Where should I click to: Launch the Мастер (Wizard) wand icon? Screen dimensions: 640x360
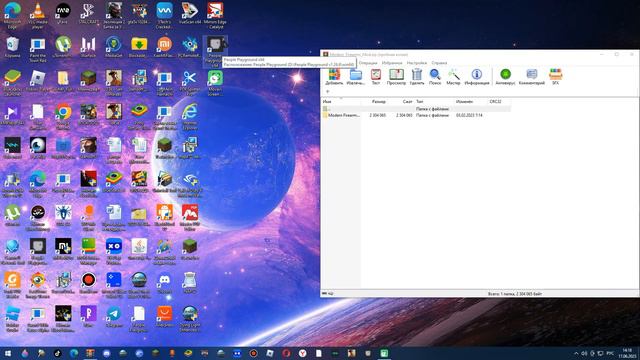[x=453, y=76]
